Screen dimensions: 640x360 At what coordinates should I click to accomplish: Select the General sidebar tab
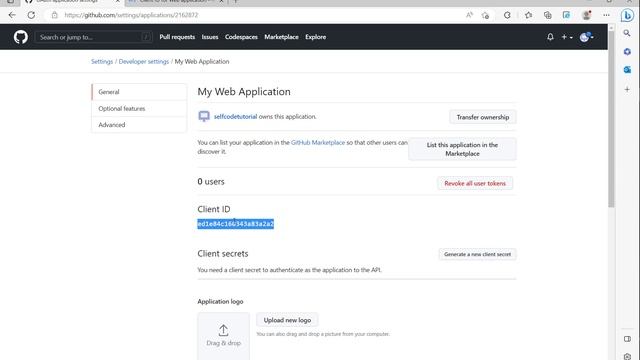(139, 92)
